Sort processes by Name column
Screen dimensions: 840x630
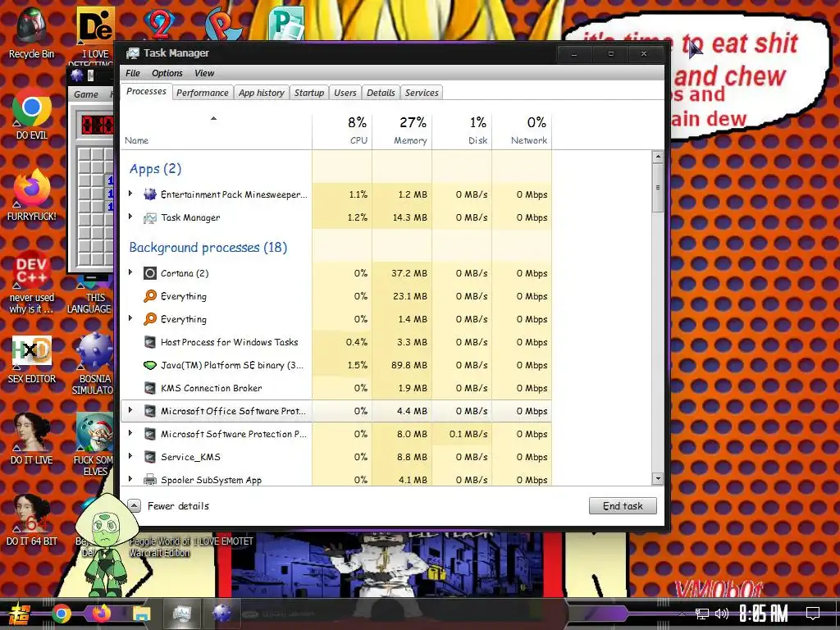(x=217, y=130)
